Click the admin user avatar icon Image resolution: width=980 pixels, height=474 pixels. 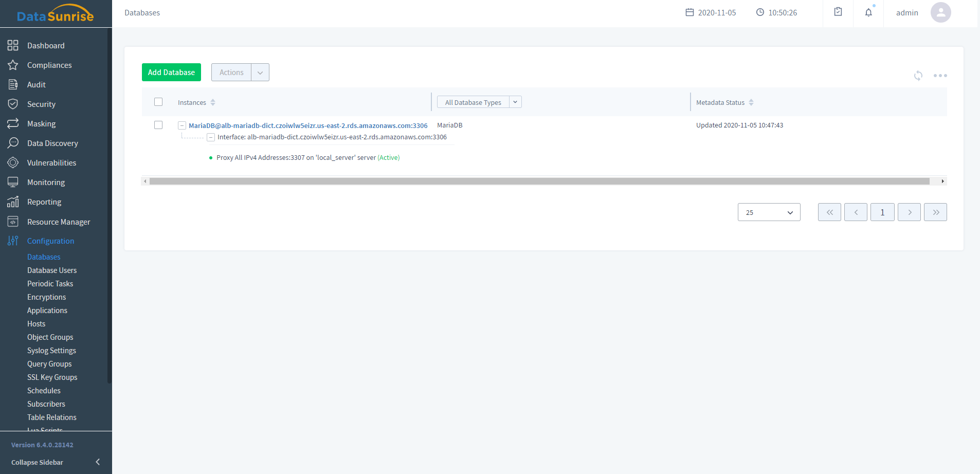click(x=940, y=13)
